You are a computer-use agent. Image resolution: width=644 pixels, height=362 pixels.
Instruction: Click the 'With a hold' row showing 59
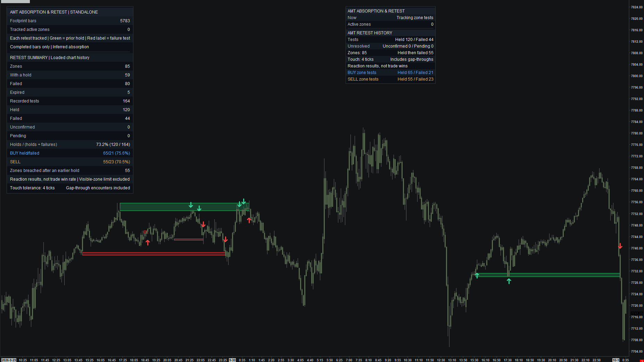70,75
